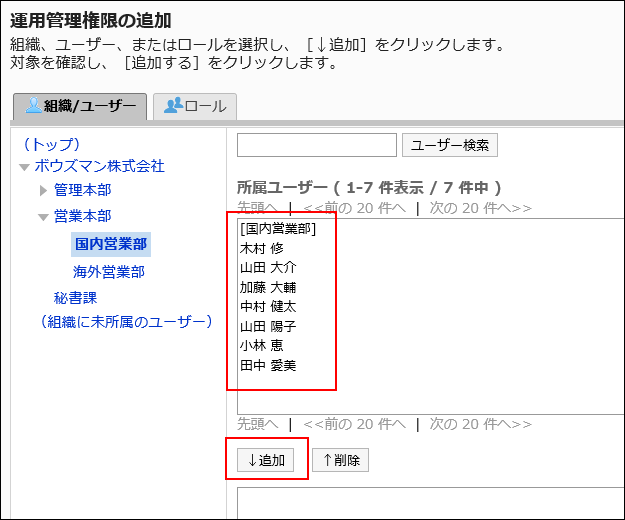
Task: Open the (トップ) link
Action: (51, 144)
